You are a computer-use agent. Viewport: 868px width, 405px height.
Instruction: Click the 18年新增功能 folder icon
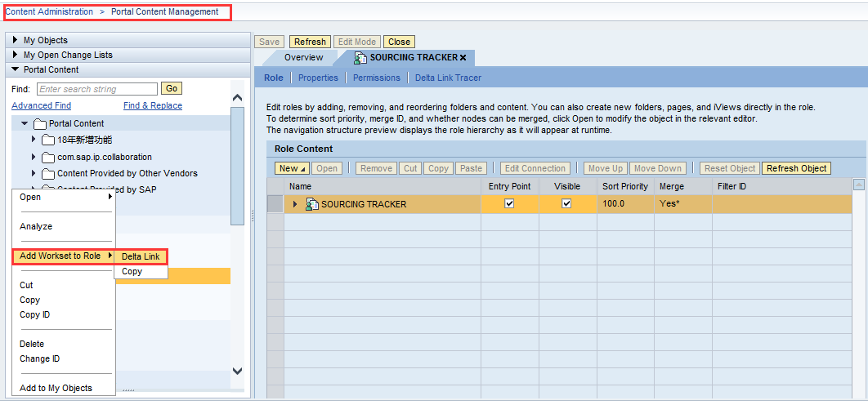[49, 140]
